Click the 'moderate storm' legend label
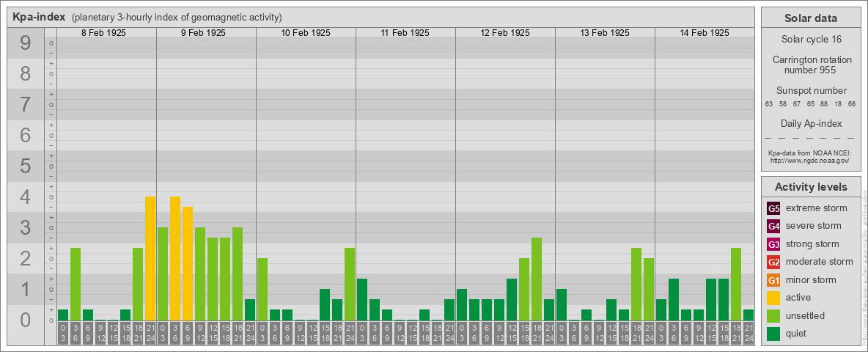The height and width of the screenshot is (352, 868). point(820,262)
